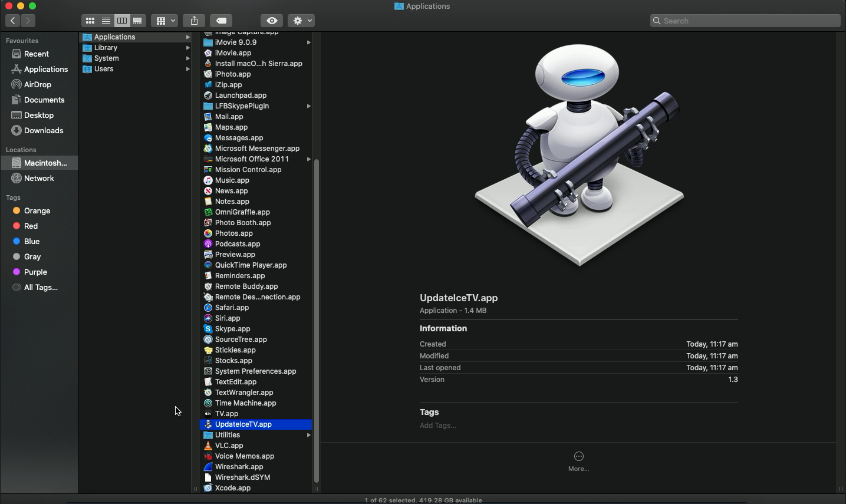Select the Music.app icon
This screenshot has width=846, height=504.
208,180
